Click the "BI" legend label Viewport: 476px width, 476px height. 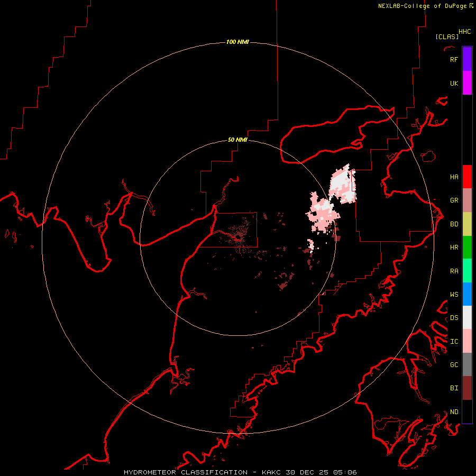click(x=454, y=388)
